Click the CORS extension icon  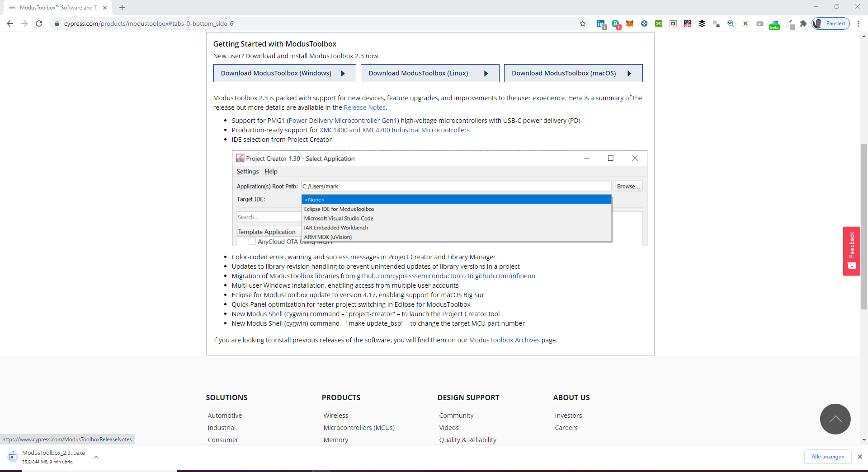659,23
